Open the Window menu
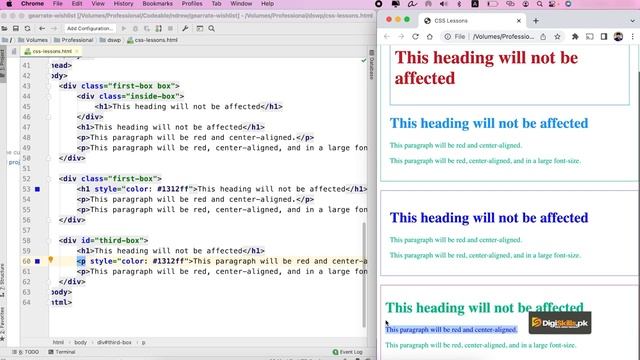The height and width of the screenshot is (360, 640). pos(241,4)
